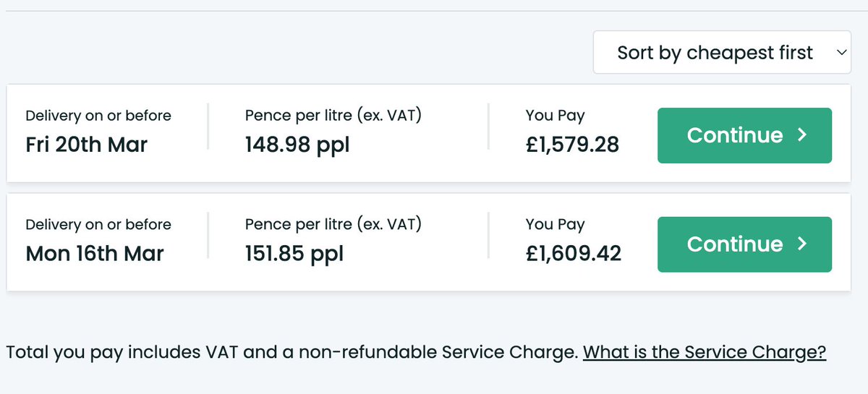The image size is (868, 394).
Task: Open the Sort by cheapest first dropdown
Action: (715, 53)
